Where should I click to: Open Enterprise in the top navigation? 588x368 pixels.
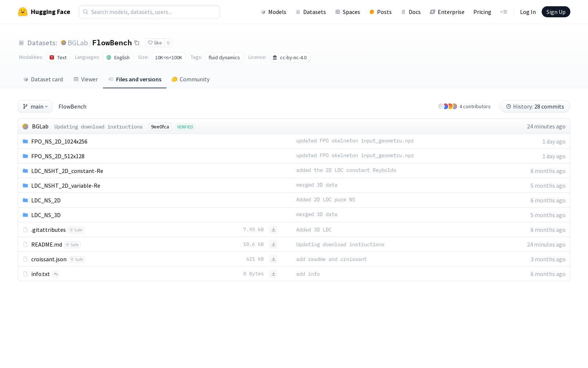pos(447,12)
